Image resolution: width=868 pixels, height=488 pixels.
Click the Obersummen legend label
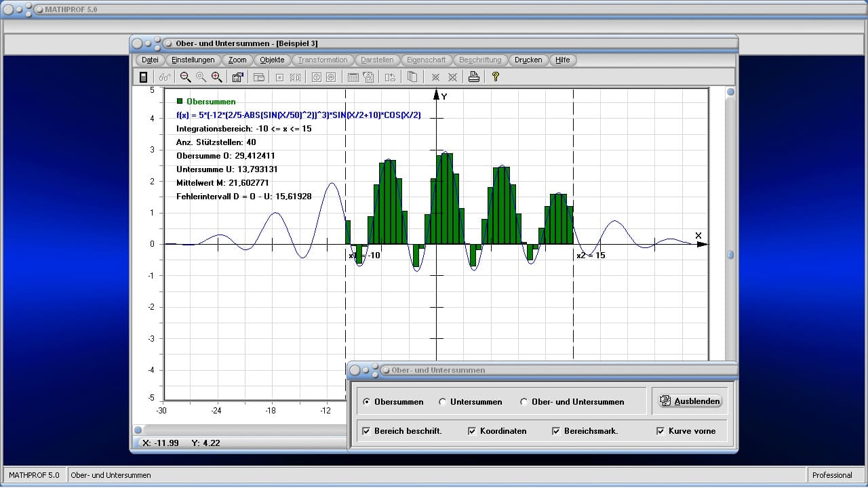pyautogui.click(x=211, y=102)
